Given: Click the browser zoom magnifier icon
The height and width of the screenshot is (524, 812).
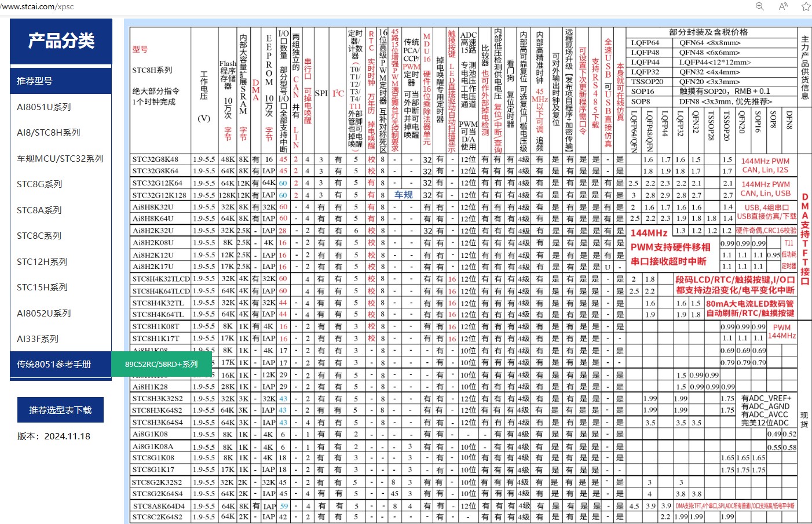Looking at the screenshot, I should pyautogui.click(x=760, y=6).
